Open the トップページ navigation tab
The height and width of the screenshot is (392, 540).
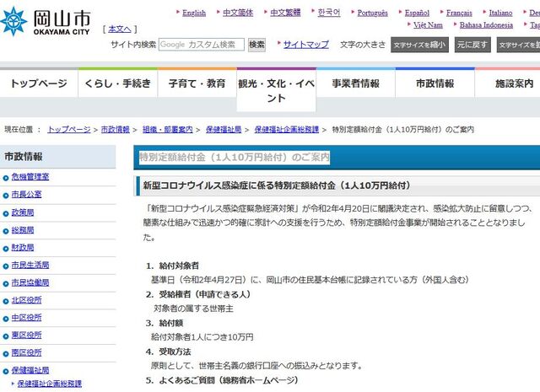pos(39,83)
